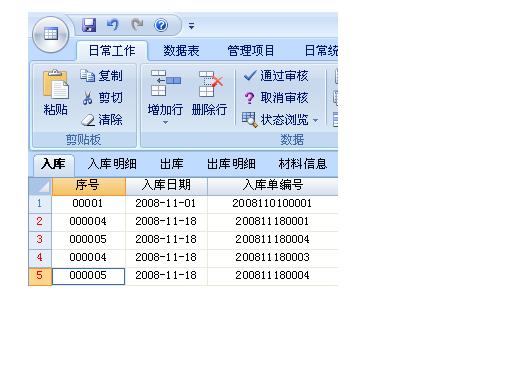Click the redo arrow icon
512x384 pixels.
[x=137, y=25]
